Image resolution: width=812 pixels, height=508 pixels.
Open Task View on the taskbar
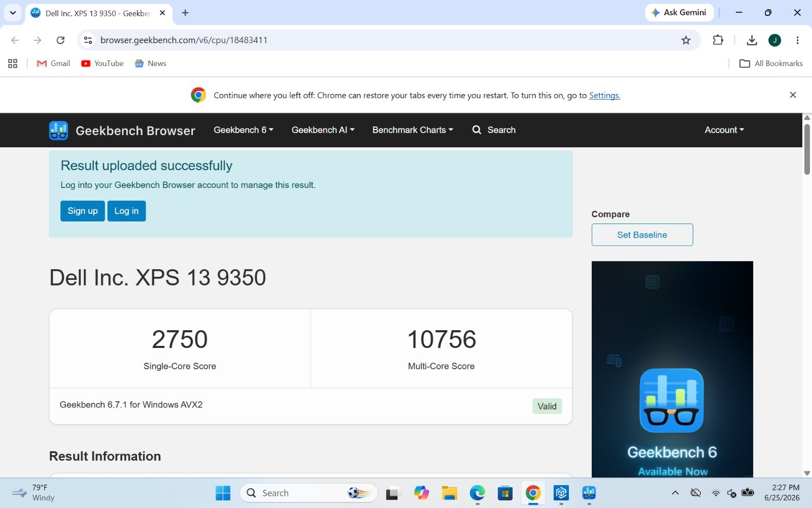(392, 493)
